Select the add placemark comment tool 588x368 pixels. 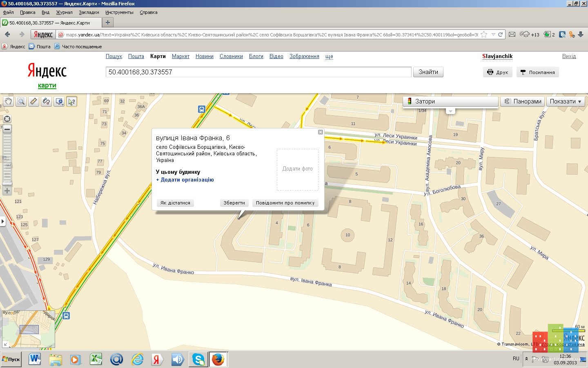[x=59, y=101]
